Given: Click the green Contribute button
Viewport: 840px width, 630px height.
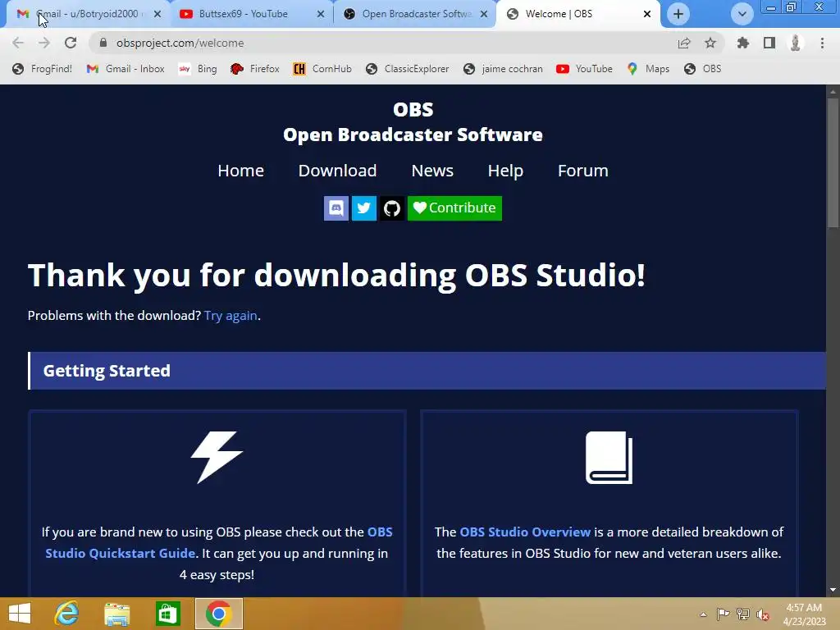Looking at the screenshot, I should 454,208.
